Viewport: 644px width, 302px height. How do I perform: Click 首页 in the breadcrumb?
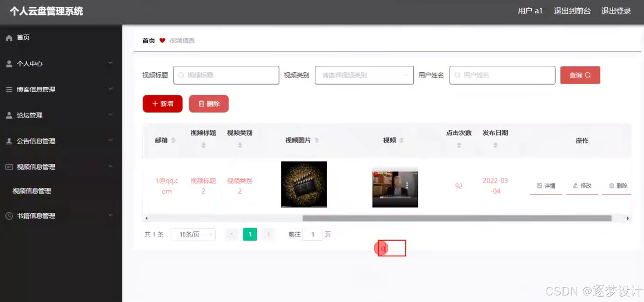click(149, 40)
